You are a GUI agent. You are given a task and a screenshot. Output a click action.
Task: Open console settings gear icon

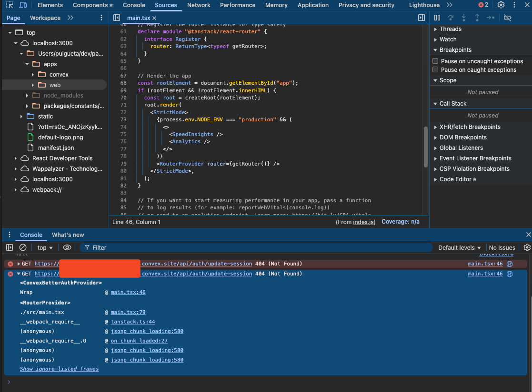527,247
